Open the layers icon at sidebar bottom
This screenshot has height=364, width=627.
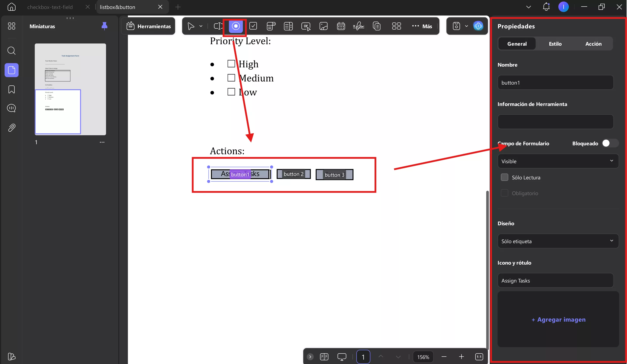pos(11,357)
